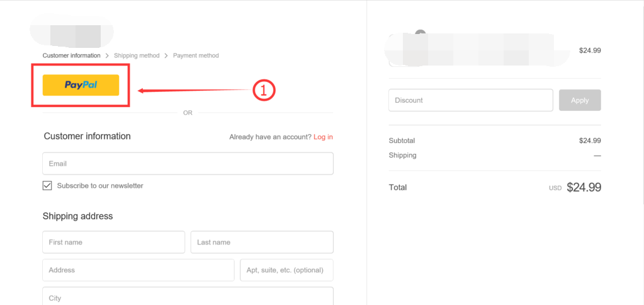The image size is (644, 305).
Task: Click the Discount code field
Action: 470,100
